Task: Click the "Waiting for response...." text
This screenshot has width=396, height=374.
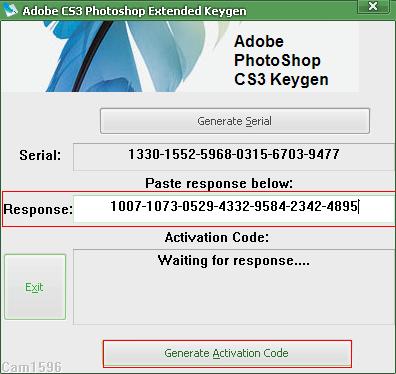Action: coord(234,261)
